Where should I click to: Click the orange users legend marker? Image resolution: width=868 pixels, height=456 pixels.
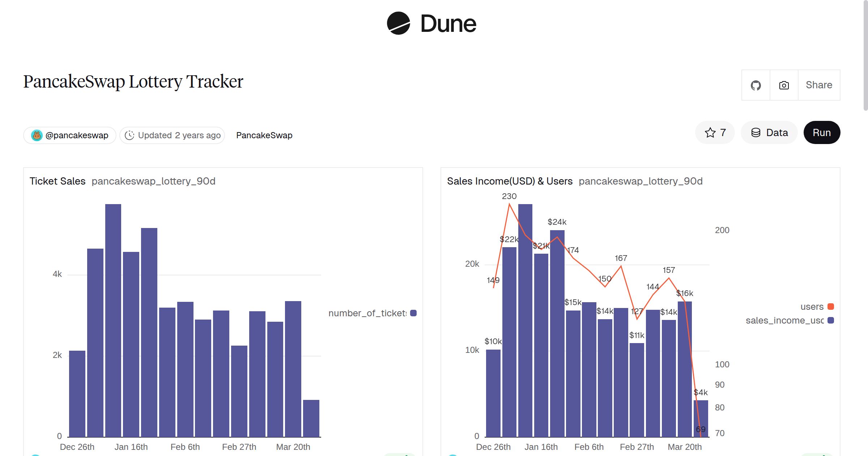coord(830,306)
